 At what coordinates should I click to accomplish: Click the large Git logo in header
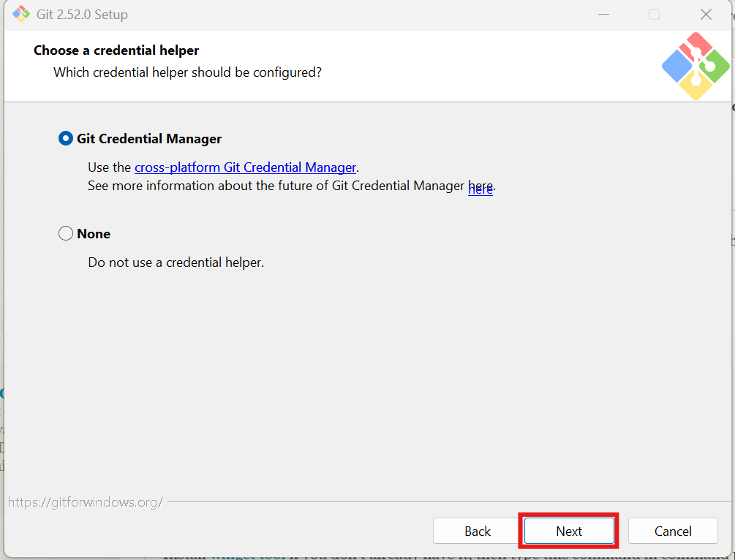[696, 66]
